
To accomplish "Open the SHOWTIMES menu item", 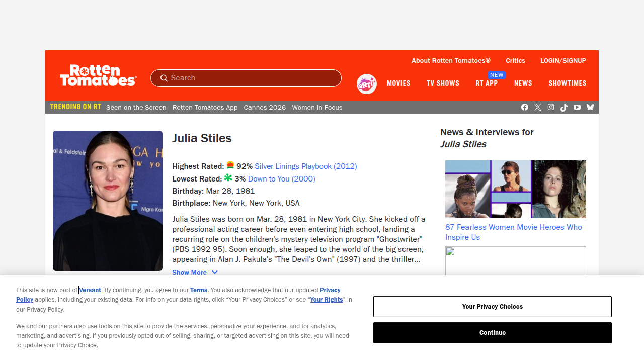I will 568,83.
